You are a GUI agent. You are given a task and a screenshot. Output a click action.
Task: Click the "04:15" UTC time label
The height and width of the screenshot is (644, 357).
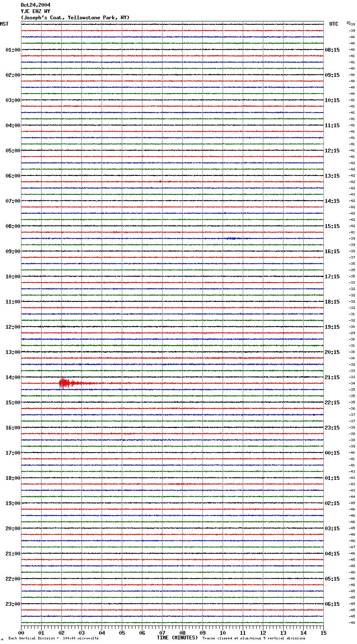click(332, 554)
